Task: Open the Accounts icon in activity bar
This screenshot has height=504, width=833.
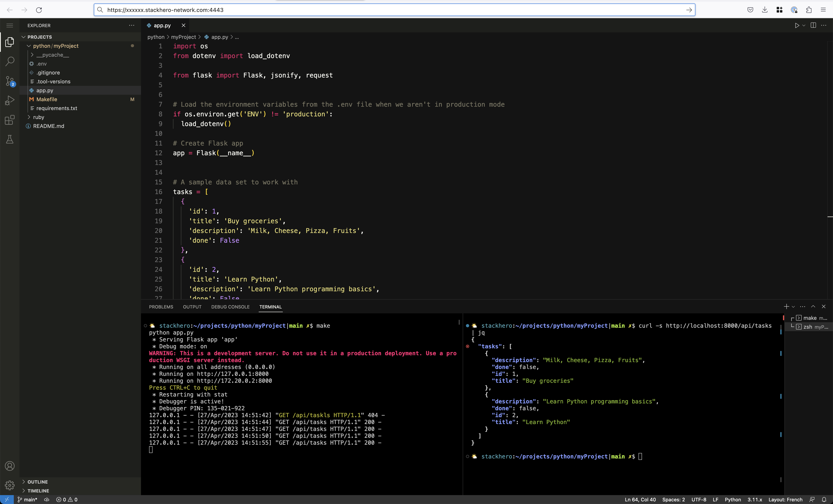Action: [x=10, y=466]
